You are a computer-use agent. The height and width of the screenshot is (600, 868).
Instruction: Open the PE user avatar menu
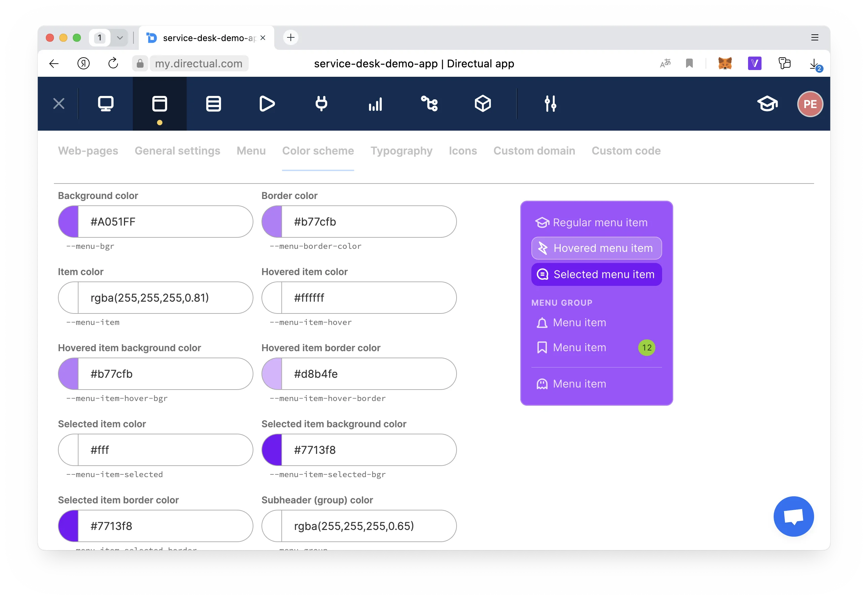click(810, 104)
